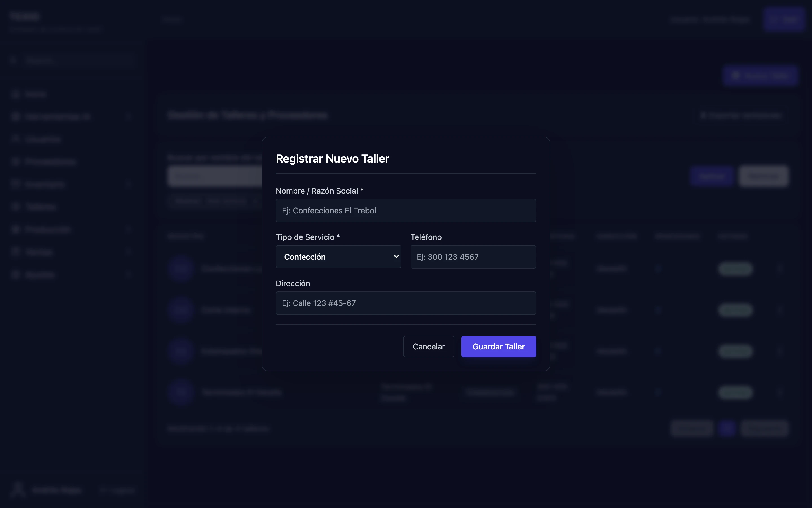Click the Teléfono input field

click(x=473, y=257)
